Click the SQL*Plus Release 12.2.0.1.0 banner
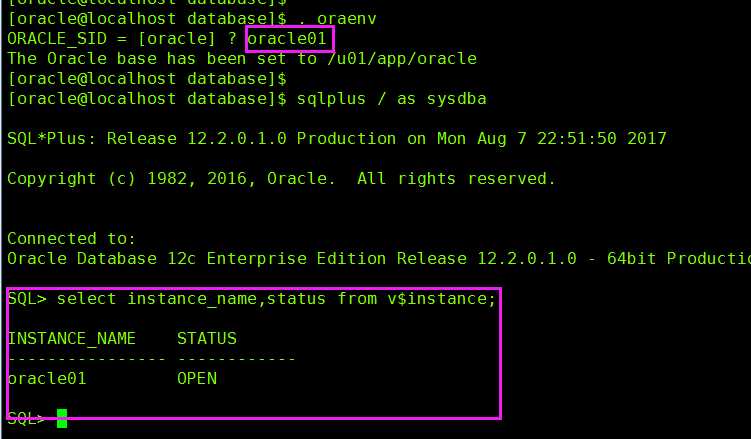The width and height of the screenshot is (751, 439). (x=337, y=138)
